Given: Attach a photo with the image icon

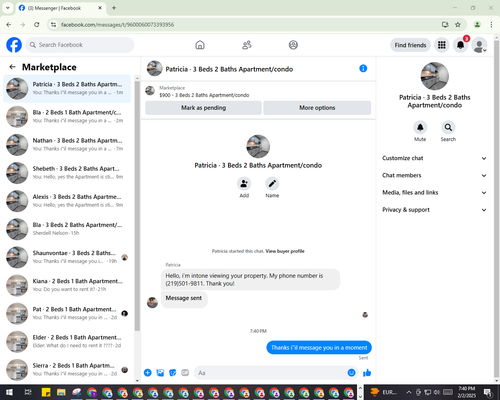Looking at the screenshot, I should coord(160,373).
